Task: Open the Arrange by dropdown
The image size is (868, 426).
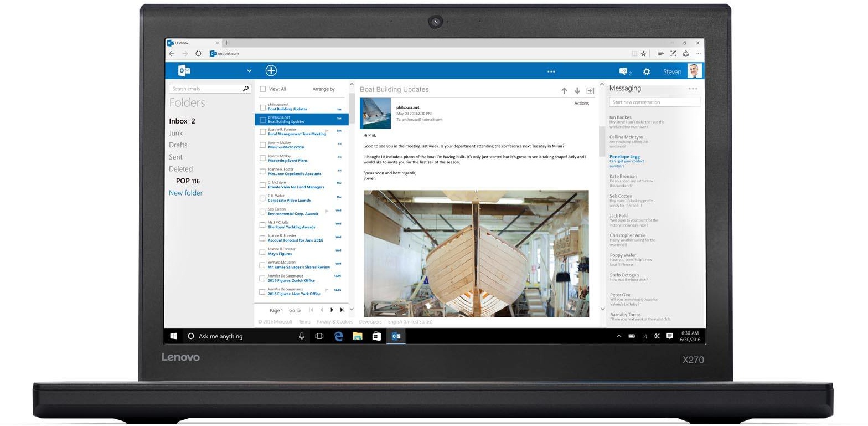Action: (x=323, y=89)
